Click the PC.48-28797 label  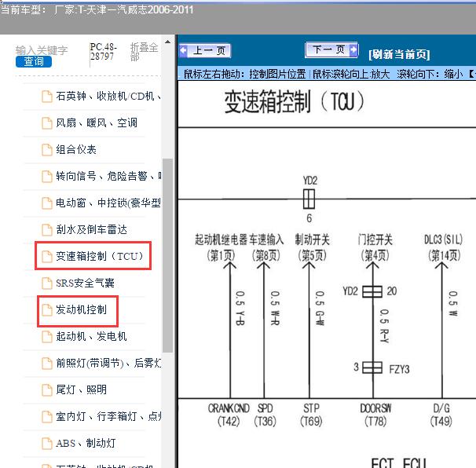(103, 52)
